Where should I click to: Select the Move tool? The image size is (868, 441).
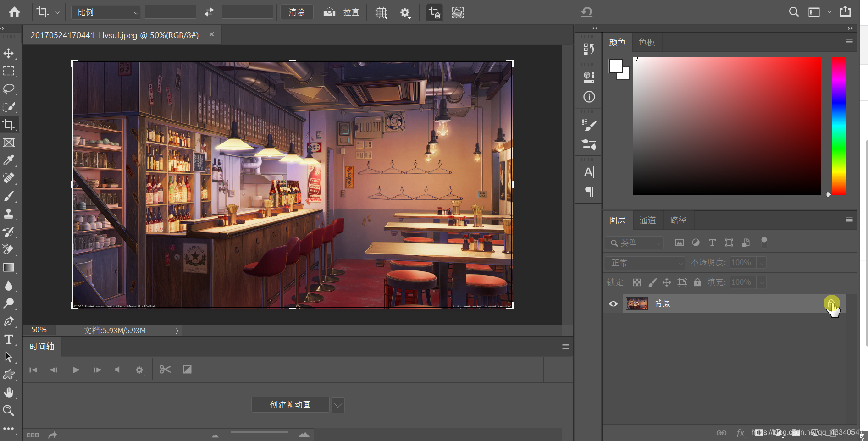pyautogui.click(x=9, y=53)
